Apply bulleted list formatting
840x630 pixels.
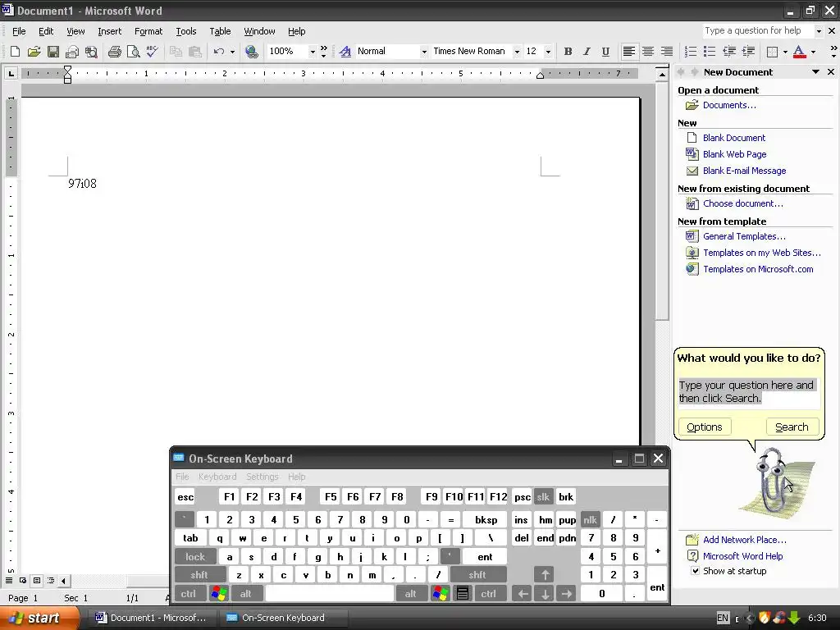click(x=710, y=52)
